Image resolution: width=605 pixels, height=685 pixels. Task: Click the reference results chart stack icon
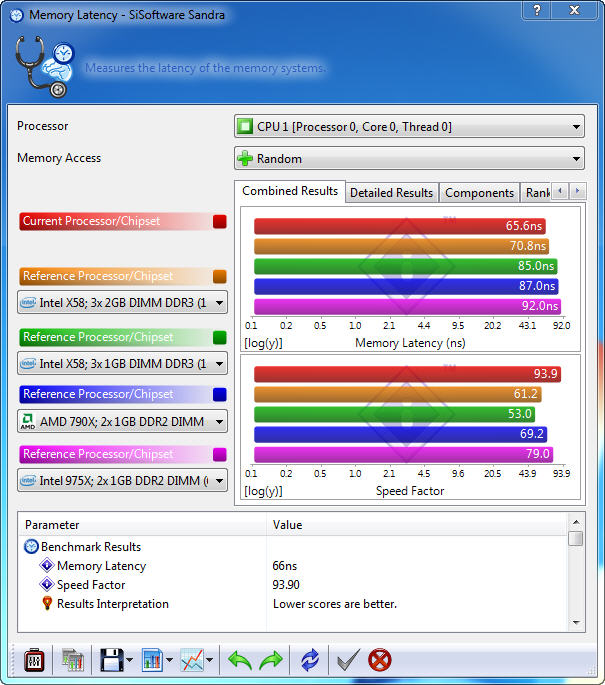(x=72, y=660)
